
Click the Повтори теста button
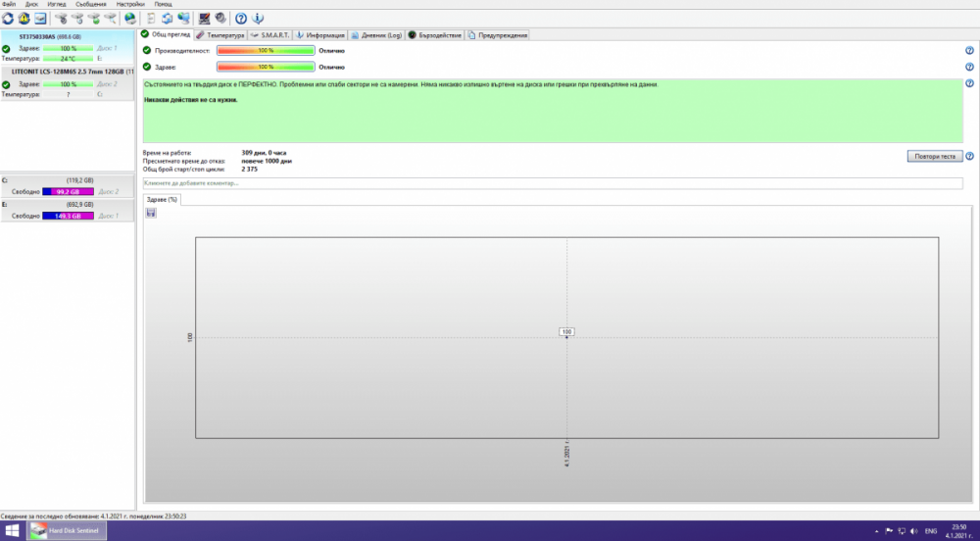click(933, 156)
